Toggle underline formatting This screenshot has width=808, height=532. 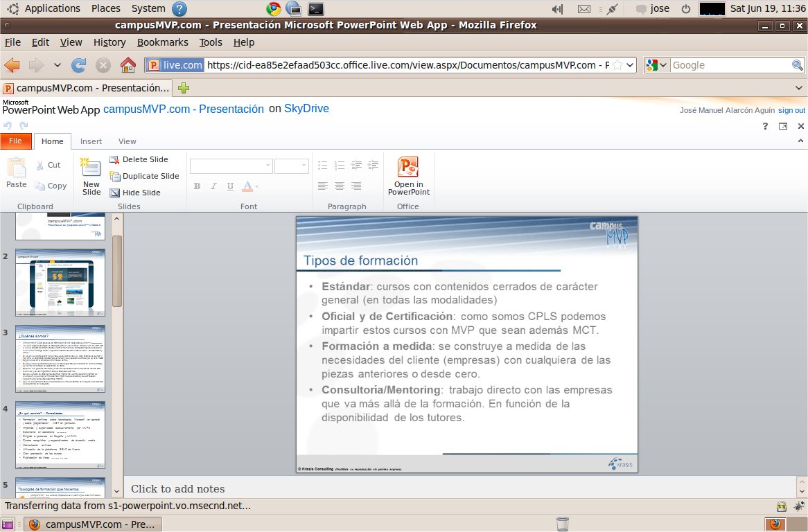230,186
